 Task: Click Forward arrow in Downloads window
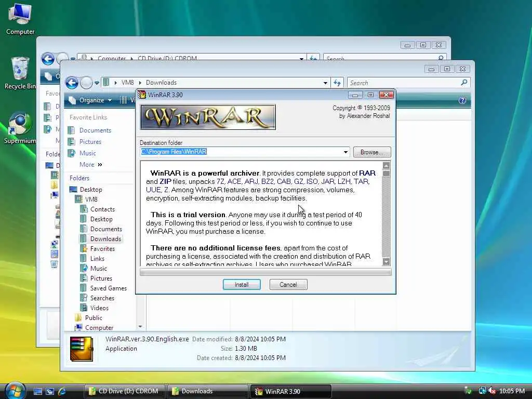click(87, 83)
